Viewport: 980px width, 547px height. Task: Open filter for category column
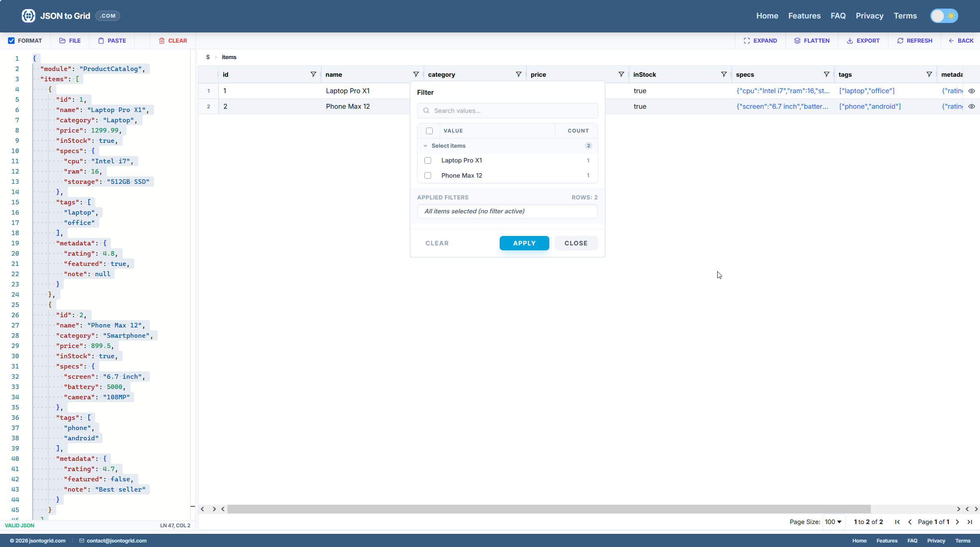tap(519, 74)
